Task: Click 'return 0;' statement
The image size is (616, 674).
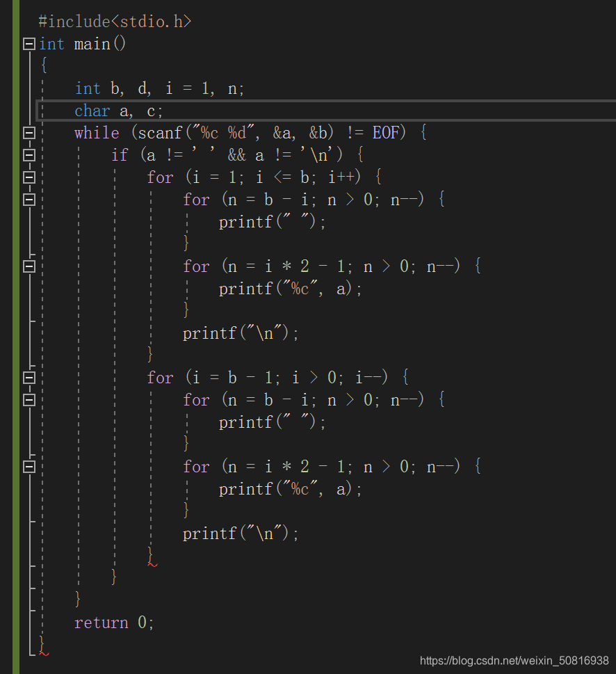Action: pos(114,623)
